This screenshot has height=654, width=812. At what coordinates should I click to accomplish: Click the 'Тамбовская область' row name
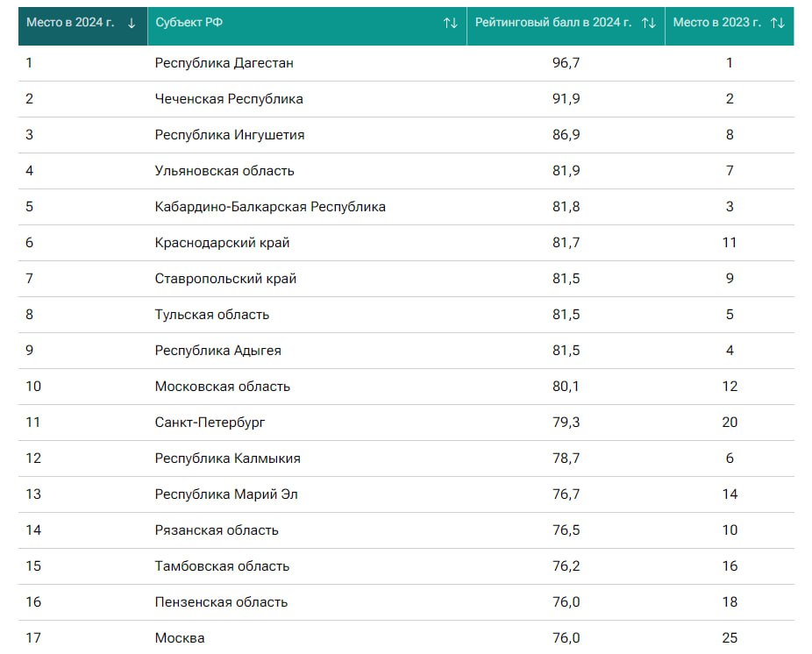pyautogui.click(x=222, y=566)
